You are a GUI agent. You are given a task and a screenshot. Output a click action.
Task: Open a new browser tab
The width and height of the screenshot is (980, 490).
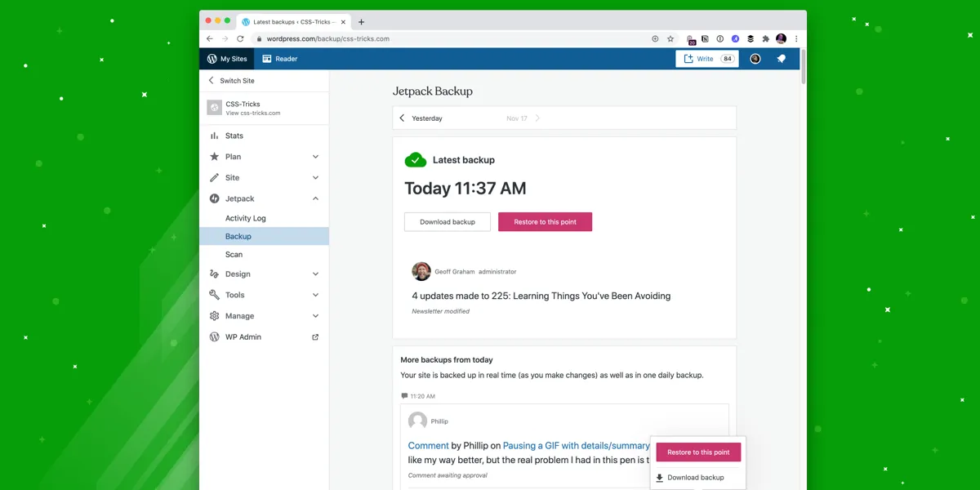[361, 22]
